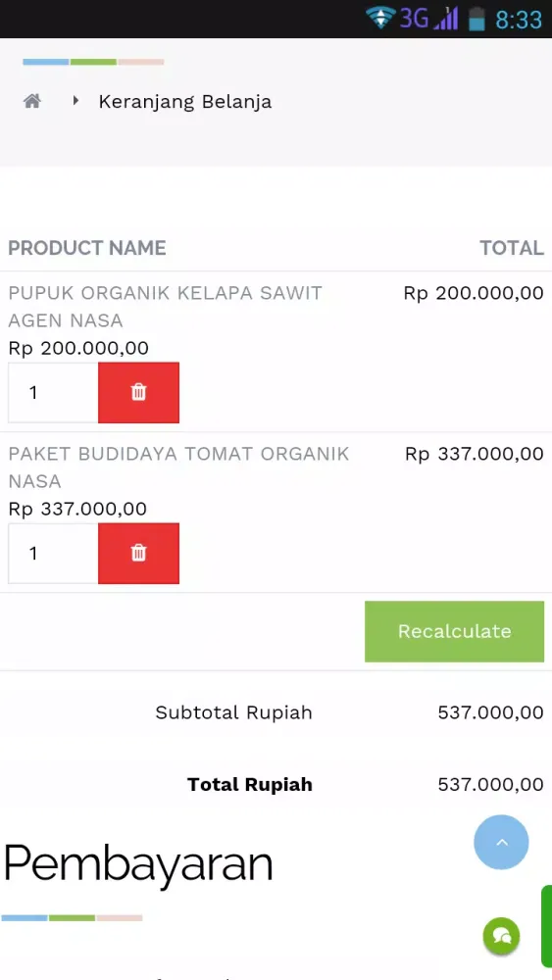Tap the Total column header
Viewport: 552px width, 980px height.
coord(512,248)
